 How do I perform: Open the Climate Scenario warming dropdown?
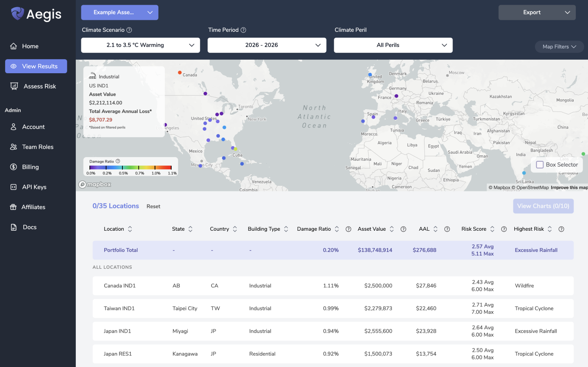(140, 45)
